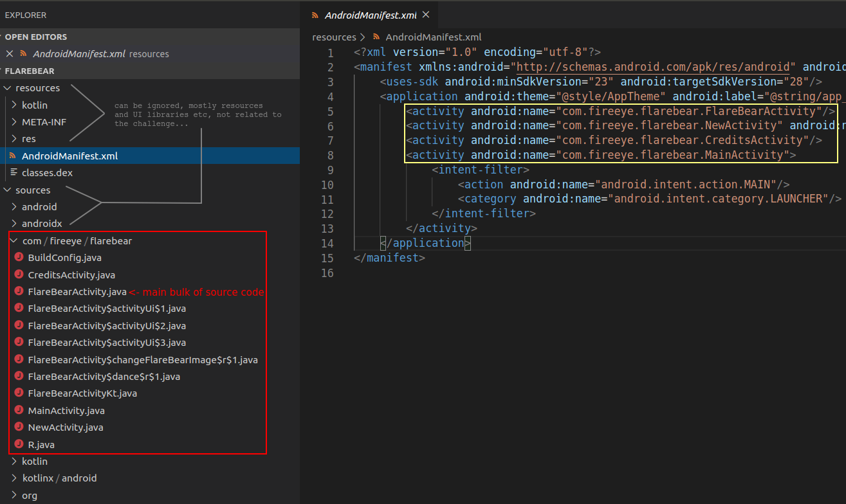The height and width of the screenshot is (504, 846).
Task: Click the Java icon beside BuildConfig.java
Action: (19, 257)
